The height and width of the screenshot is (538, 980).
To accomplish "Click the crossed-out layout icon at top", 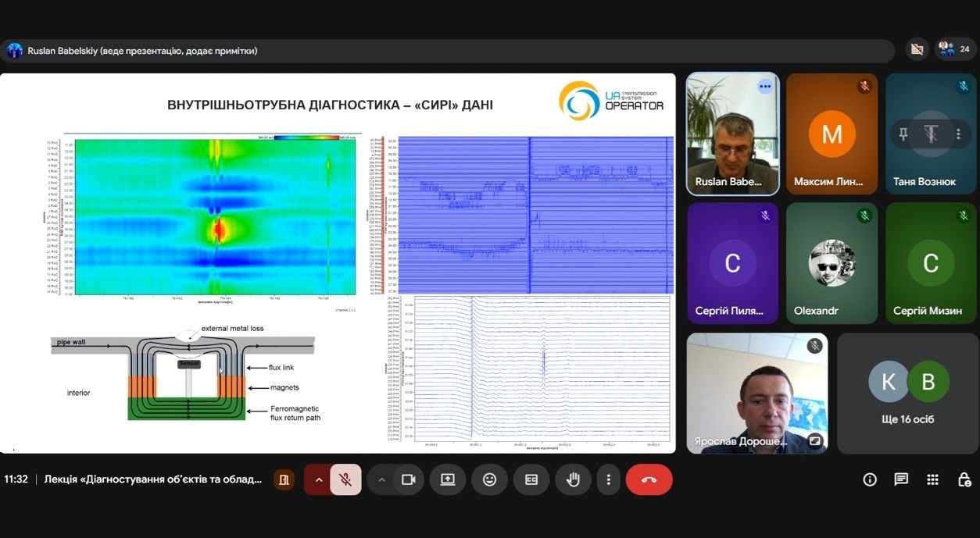I will tap(917, 49).
